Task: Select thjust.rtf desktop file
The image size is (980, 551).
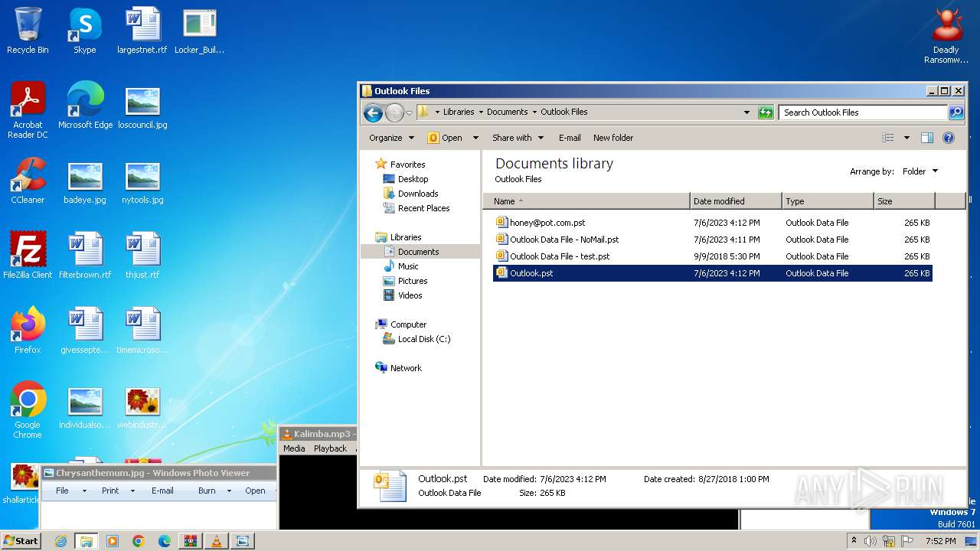Action: [x=142, y=256]
